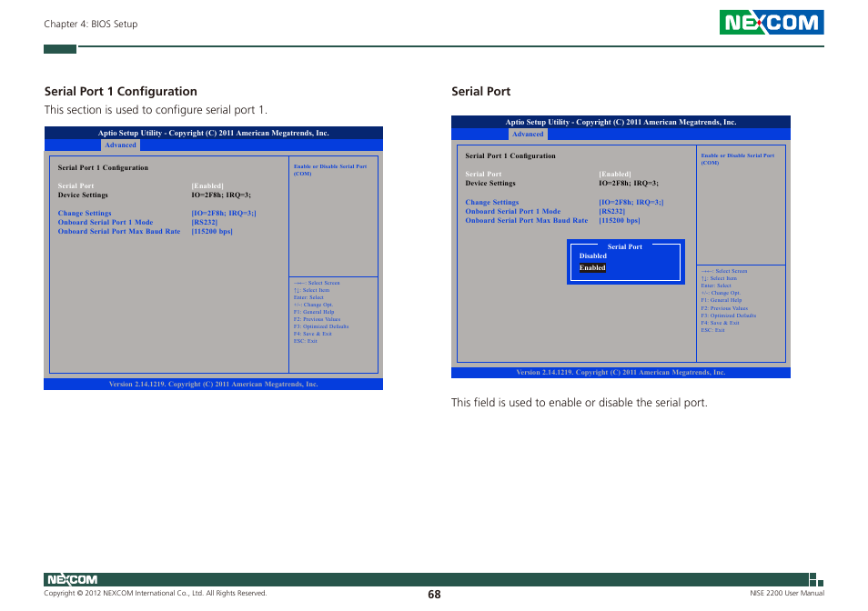The height and width of the screenshot is (611, 868).
Task: Click Serial Port item in the figure with popup
Action: point(483,174)
